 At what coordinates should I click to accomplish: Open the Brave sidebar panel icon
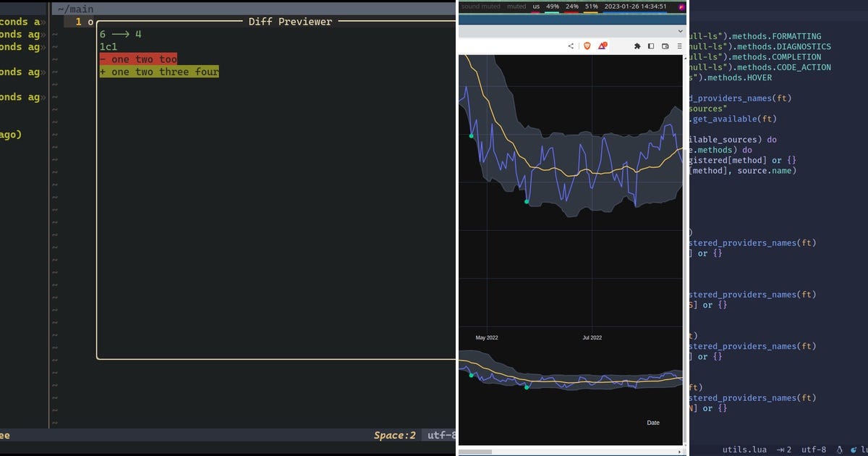point(651,45)
